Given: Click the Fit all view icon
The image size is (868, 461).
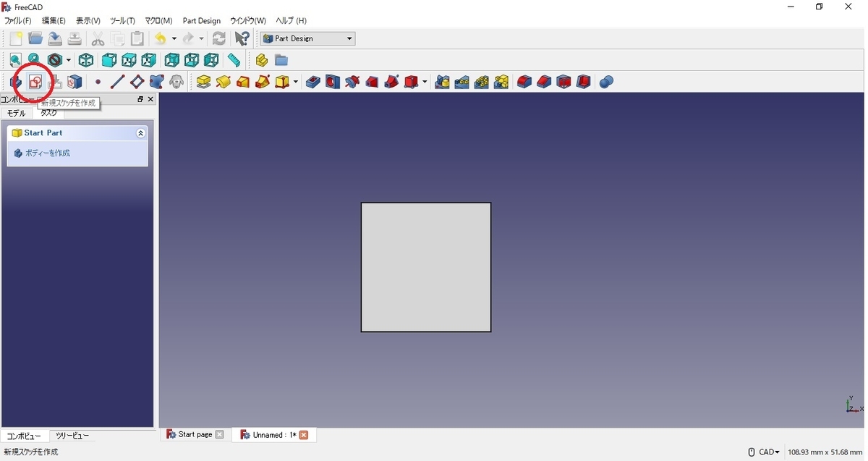Looking at the screenshot, I should point(15,60).
